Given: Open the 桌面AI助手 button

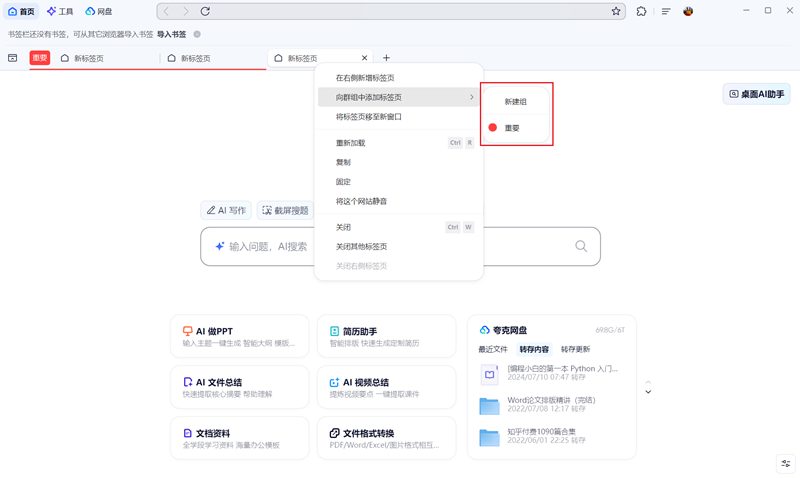Looking at the screenshot, I should pos(757,94).
